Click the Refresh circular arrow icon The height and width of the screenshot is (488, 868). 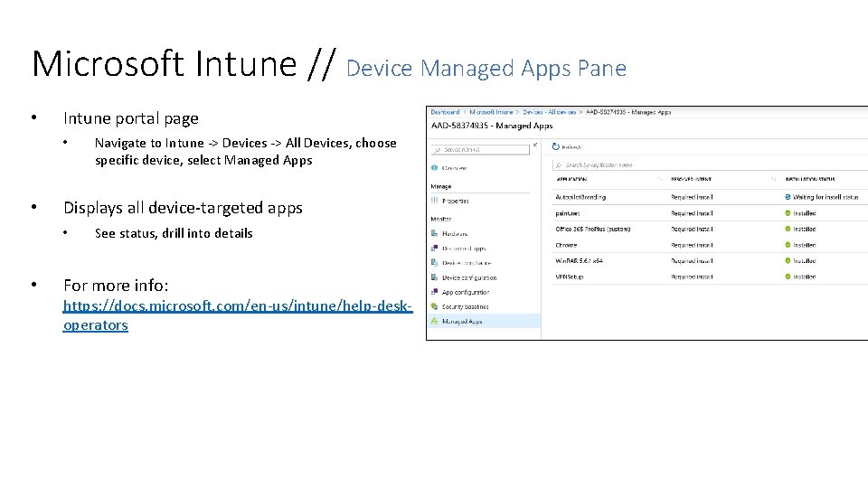pyautogui.click(x=556, y=146)
